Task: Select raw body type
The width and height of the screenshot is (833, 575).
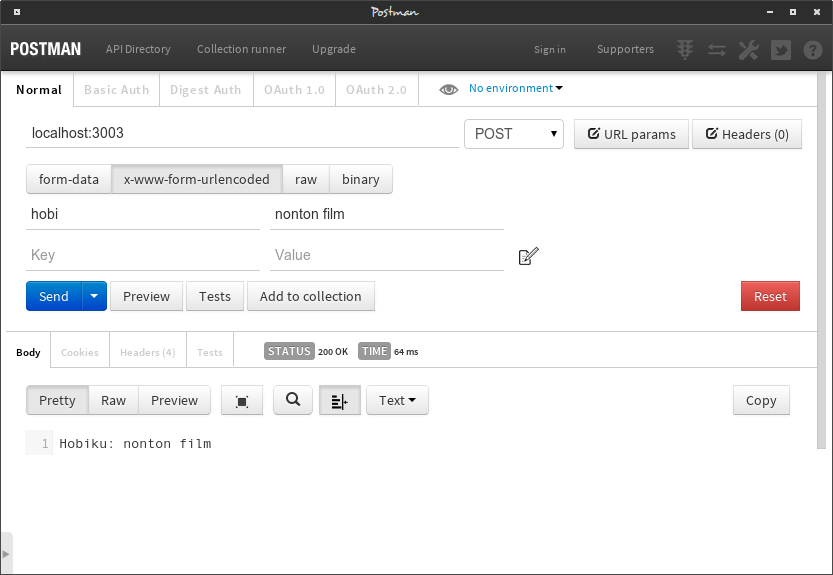Action: coord(306,179)
